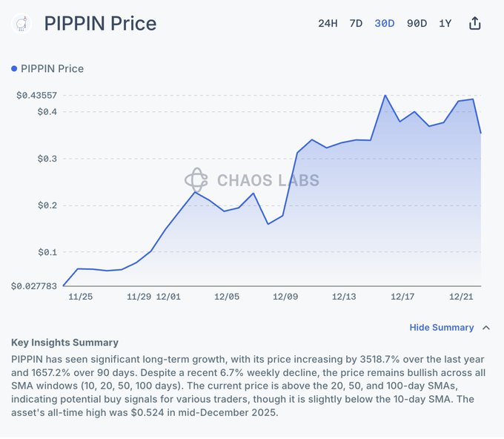
Task: Click the CHAOS LABS watermark text
Action: coord(268,180)
